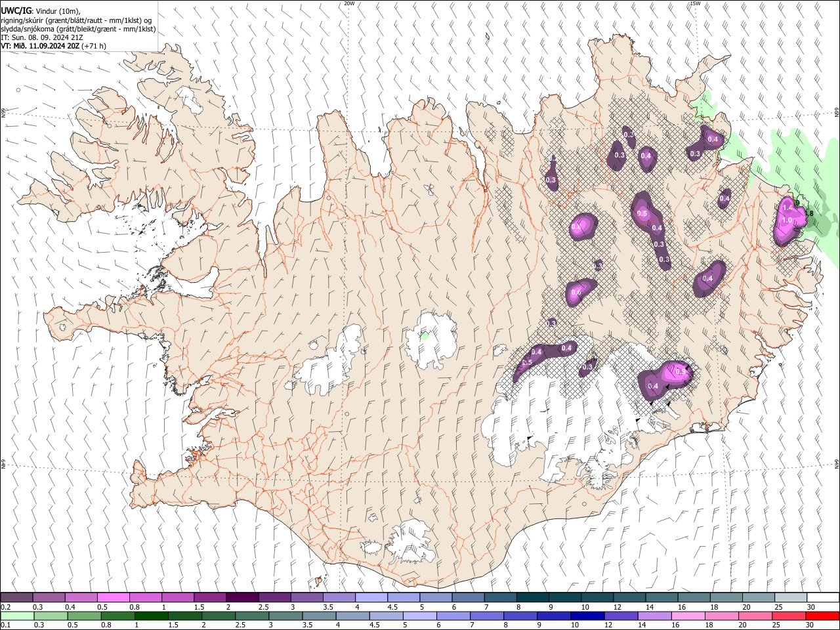Select the dark green lower swatch at 1
Viewport: 840px width, 630px height.
click(x=152, y=616)
